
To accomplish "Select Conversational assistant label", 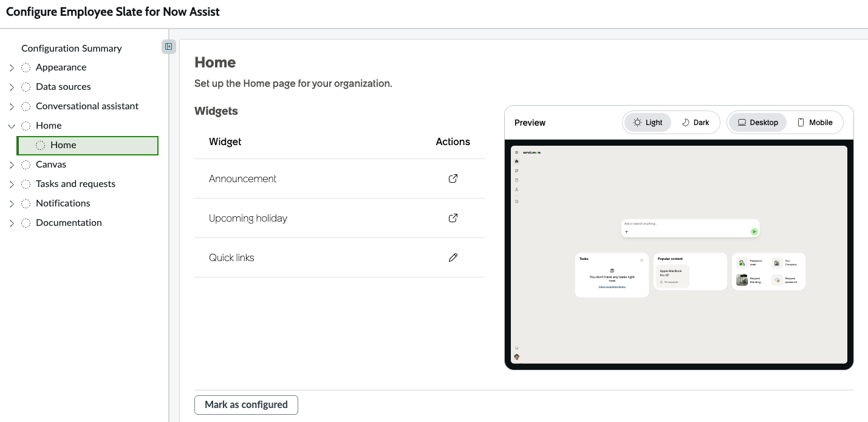I will [x=87, y=106].
